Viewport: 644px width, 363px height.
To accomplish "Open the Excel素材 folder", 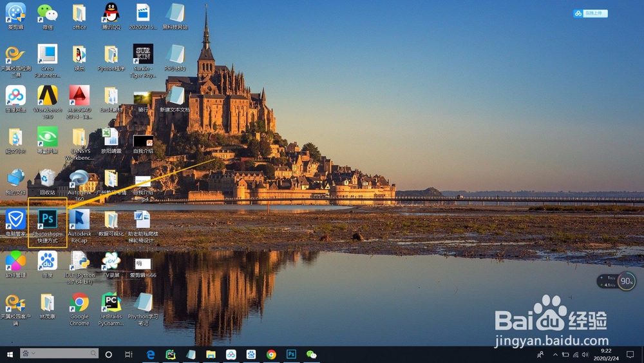I will [x=111, y=99].
